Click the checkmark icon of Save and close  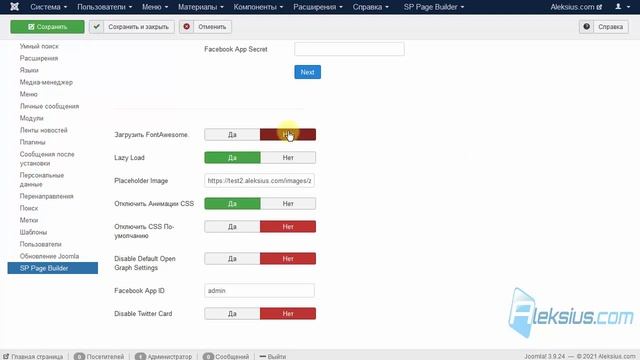(96, 27)
